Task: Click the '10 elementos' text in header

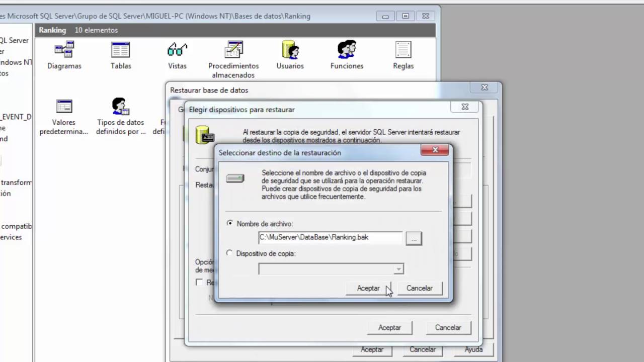Action: click(96, 30)
